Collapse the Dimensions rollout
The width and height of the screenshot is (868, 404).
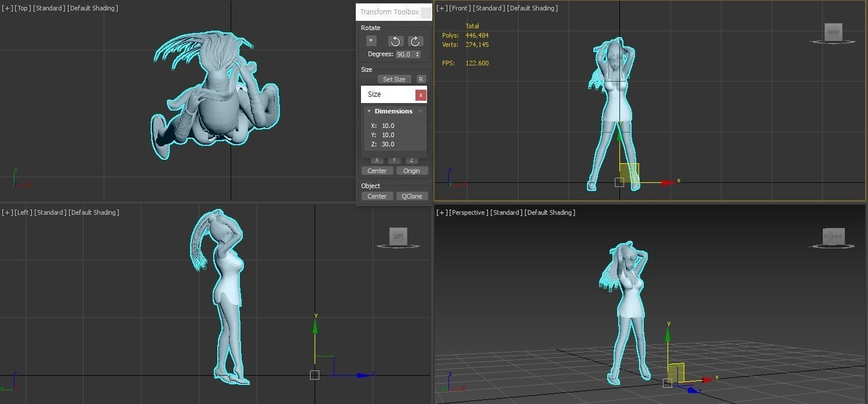(x=369, y=111)
